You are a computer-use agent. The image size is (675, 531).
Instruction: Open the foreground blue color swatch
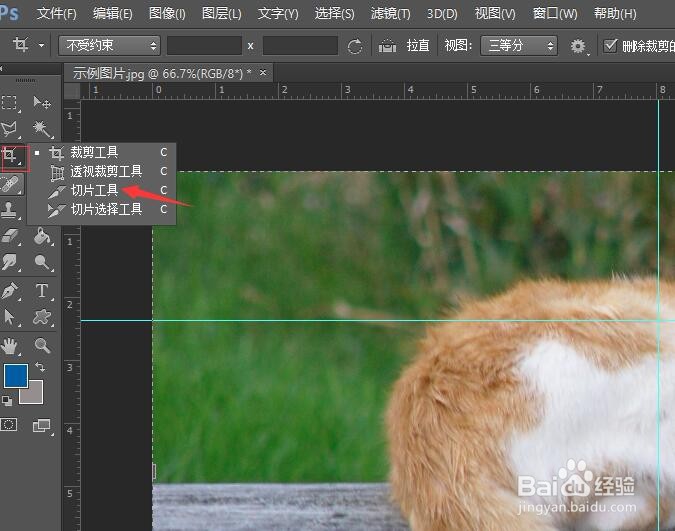point(15,376)
